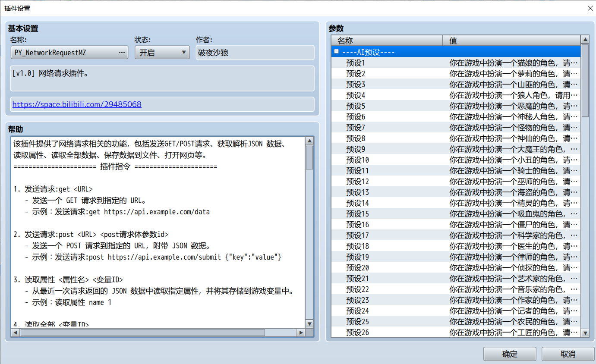Click help horizontal scrollbar left arrow
The image size is (596, 364).
[16, 333]
